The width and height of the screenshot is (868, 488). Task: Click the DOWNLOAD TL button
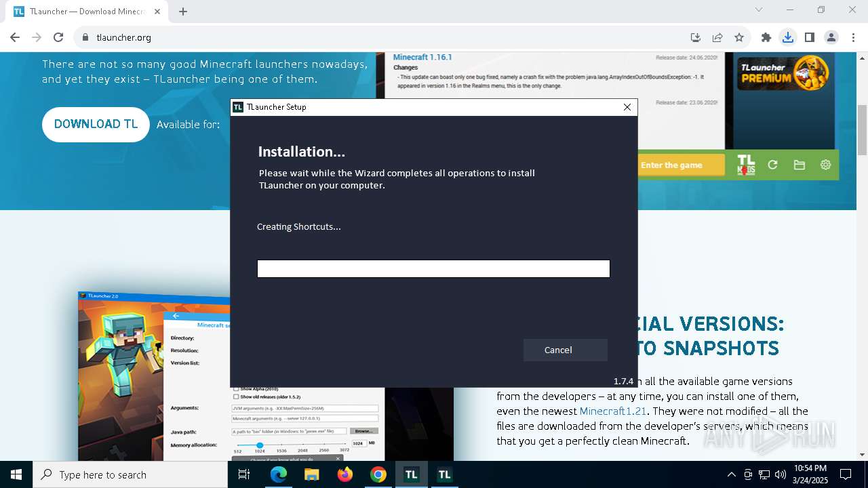(x=96, y=124)
